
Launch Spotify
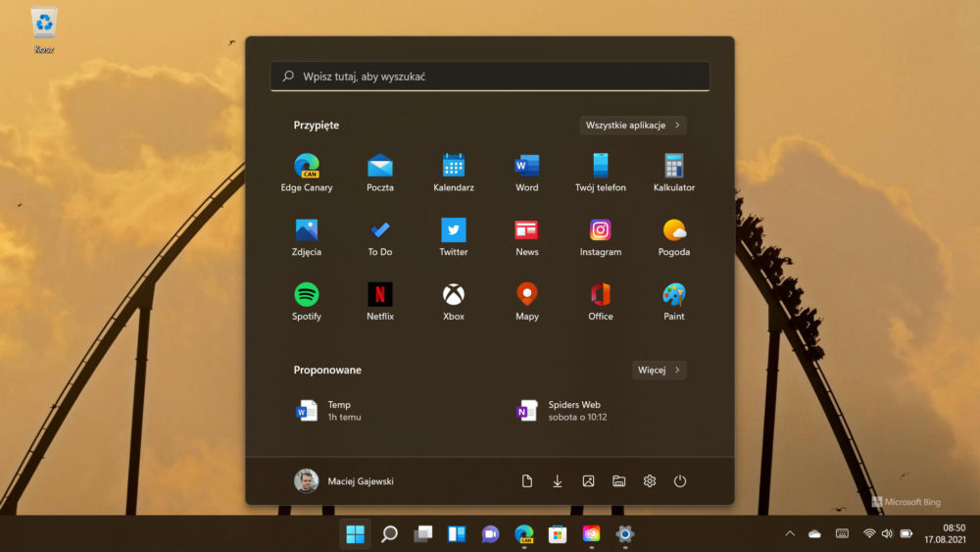(306, 301)
